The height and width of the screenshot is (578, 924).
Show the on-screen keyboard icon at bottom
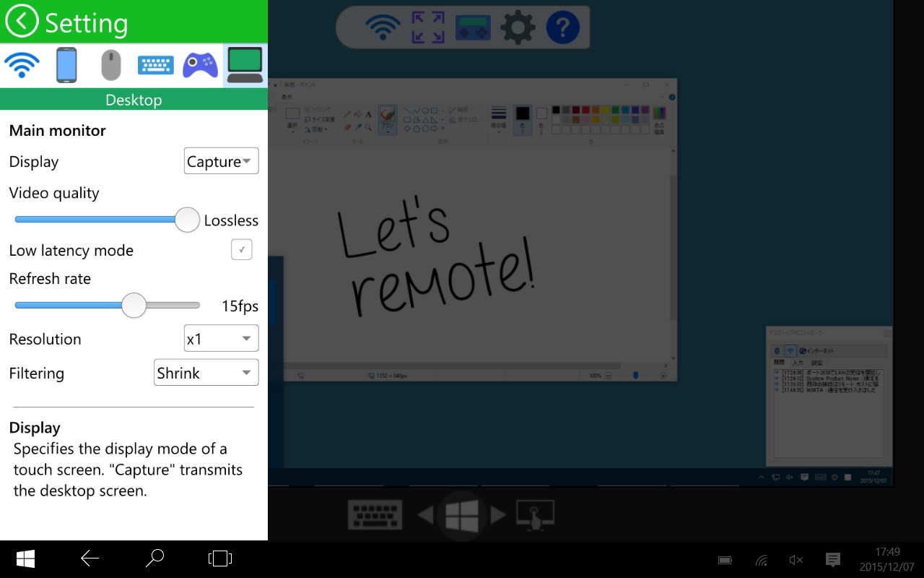click(375, 515)
